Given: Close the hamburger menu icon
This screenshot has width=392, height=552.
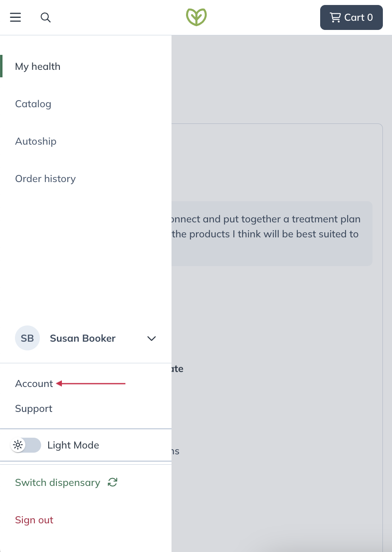Looking at the screenshot, I should coord(15,17).
